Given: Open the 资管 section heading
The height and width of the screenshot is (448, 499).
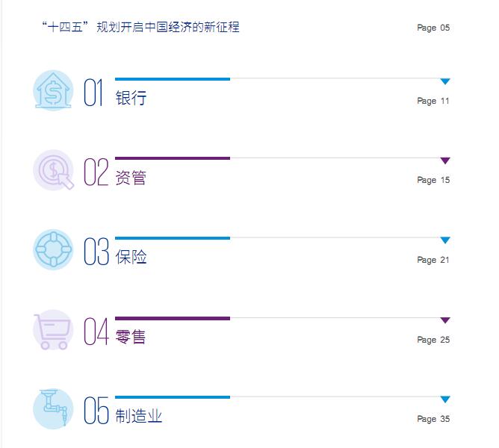Looking at the screenshot, I should click(131, 178).
